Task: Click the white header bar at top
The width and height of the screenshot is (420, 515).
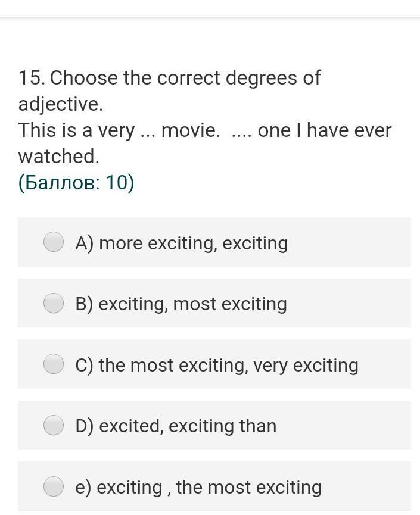Action: pyautogui.click(x=210, y=8)
